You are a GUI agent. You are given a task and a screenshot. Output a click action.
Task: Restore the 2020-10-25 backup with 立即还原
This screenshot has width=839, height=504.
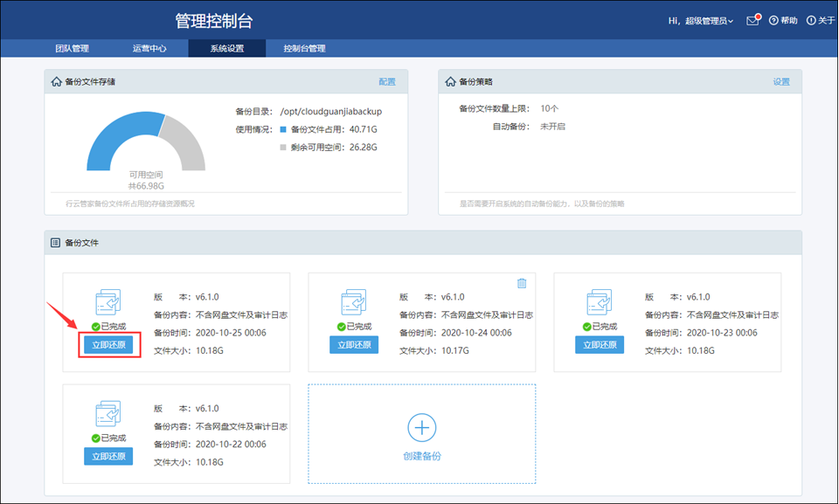(109, 344)
